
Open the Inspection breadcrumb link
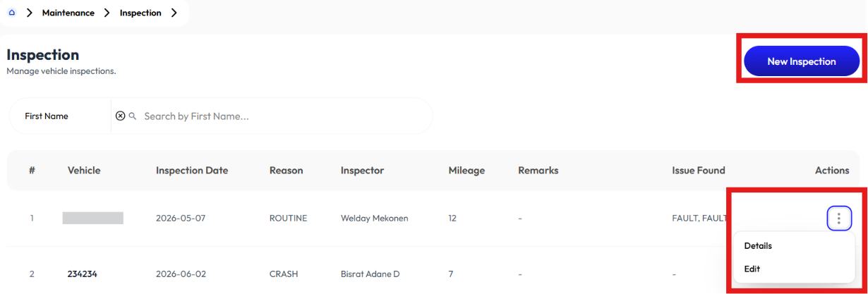(x=140, y=13)
